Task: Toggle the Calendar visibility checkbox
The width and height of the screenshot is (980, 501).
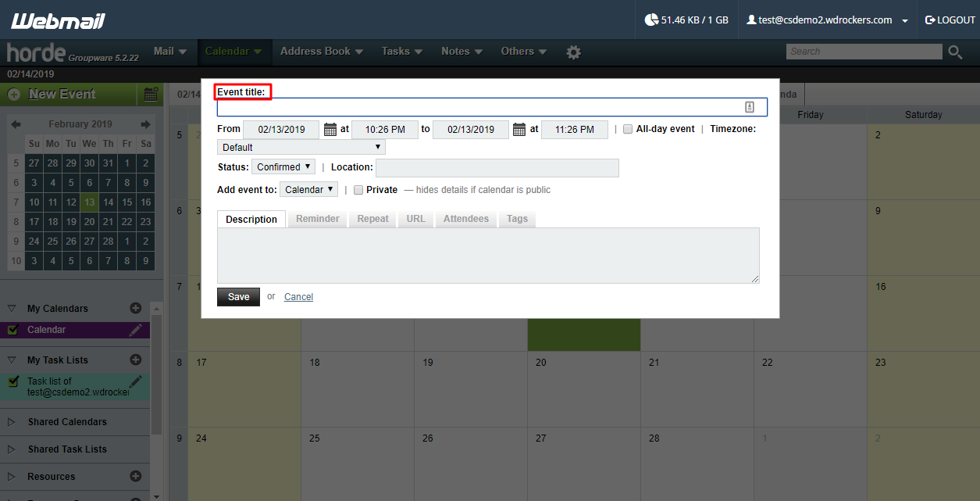Action: [14, 329]
